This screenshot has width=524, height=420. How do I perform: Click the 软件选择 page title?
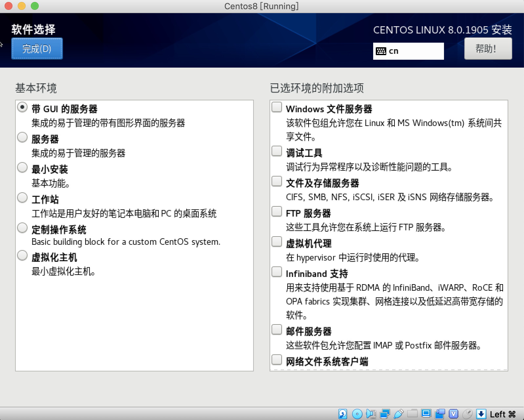pos(33,30)
